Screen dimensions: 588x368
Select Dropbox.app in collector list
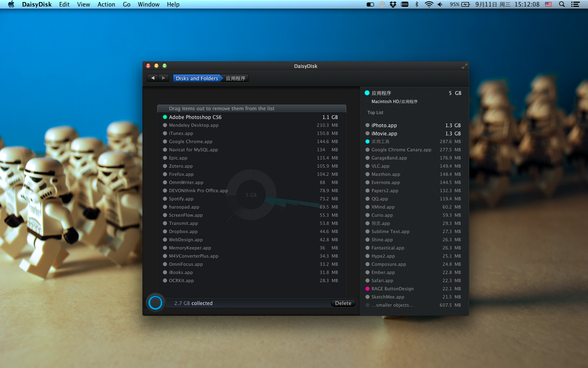[x=252, y=231]
